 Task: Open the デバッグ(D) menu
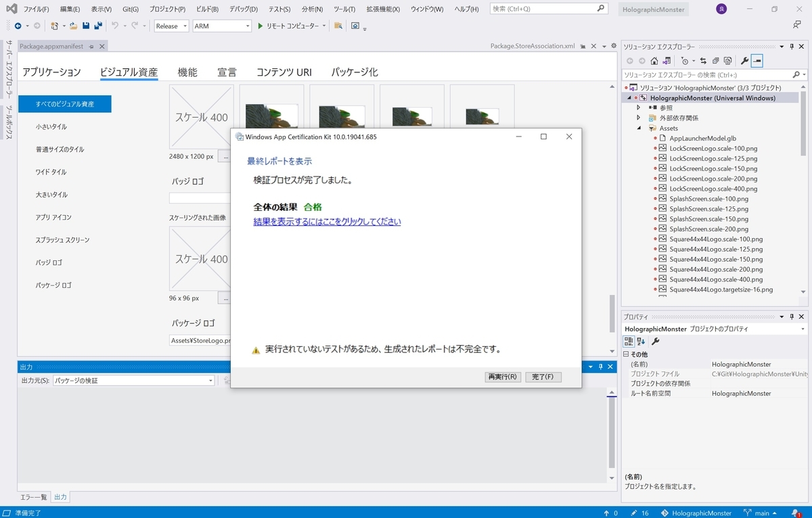pyautogui.click(x=242, y=9)
